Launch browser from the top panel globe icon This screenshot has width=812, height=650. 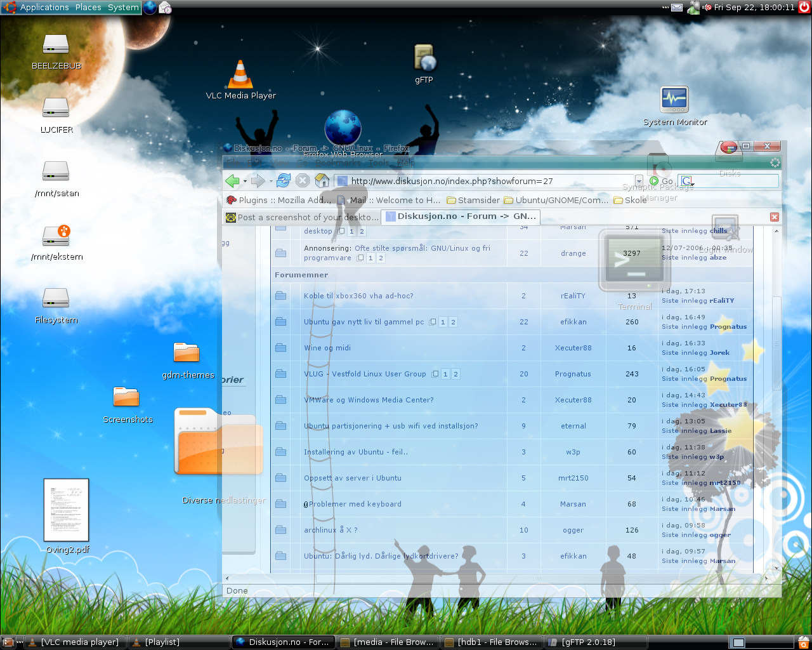(x=150, y=7)
